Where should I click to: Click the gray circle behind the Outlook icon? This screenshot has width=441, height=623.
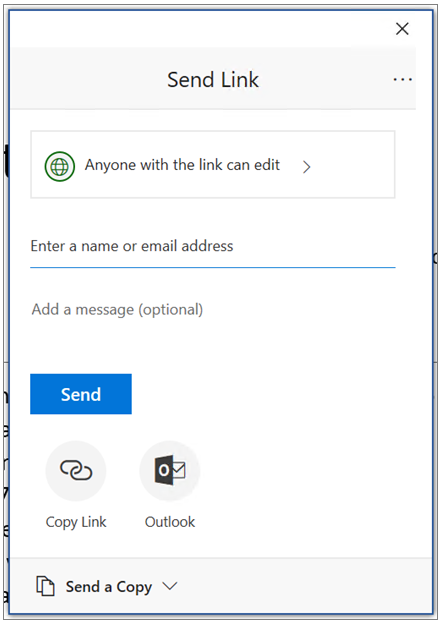point(170,470)
